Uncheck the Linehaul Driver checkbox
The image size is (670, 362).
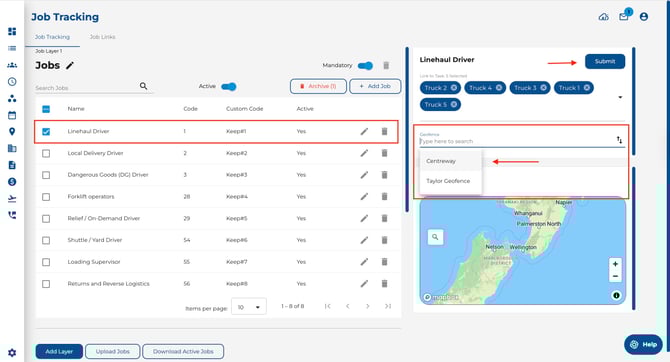(46, 132)
